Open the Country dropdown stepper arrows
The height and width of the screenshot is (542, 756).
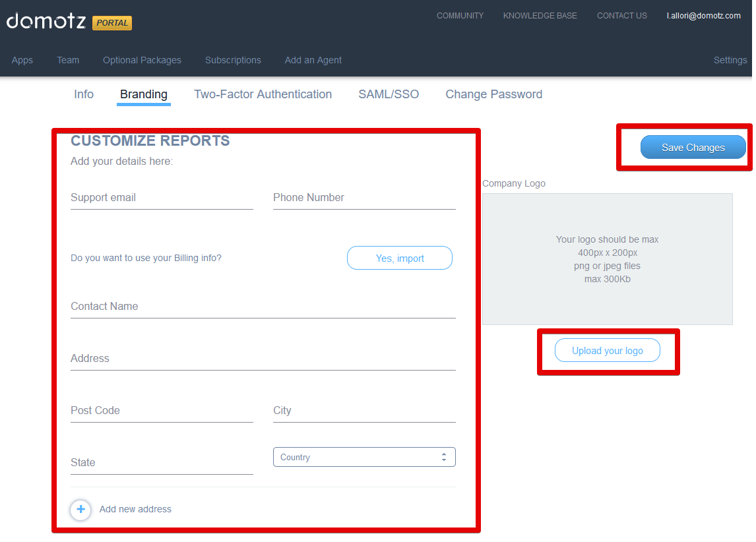tap(443, 456)
